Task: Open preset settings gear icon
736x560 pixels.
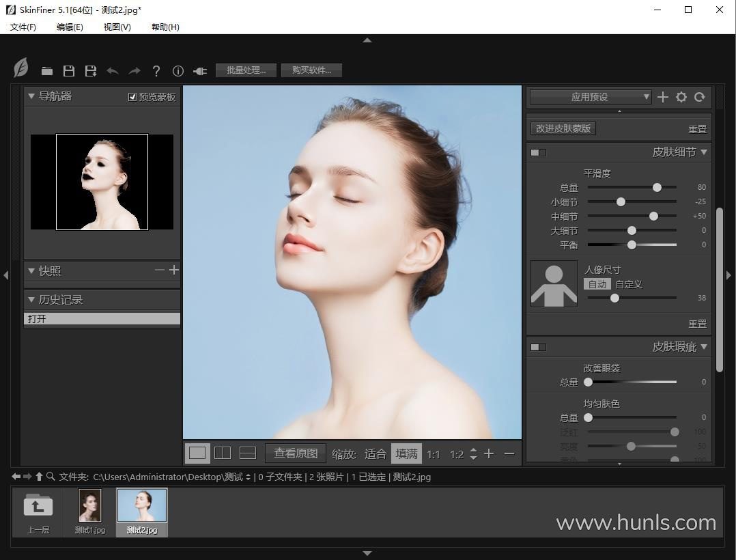Action: [681, 97]
